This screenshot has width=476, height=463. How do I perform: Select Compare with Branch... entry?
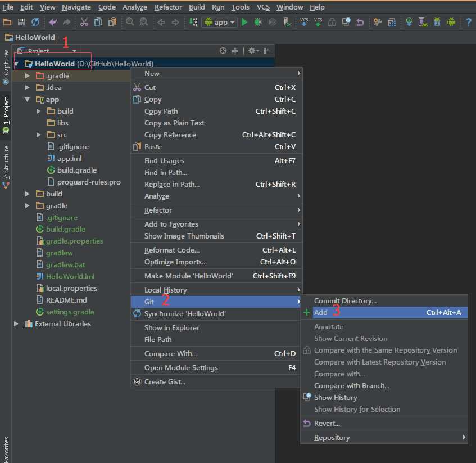[x=384, y=385]
